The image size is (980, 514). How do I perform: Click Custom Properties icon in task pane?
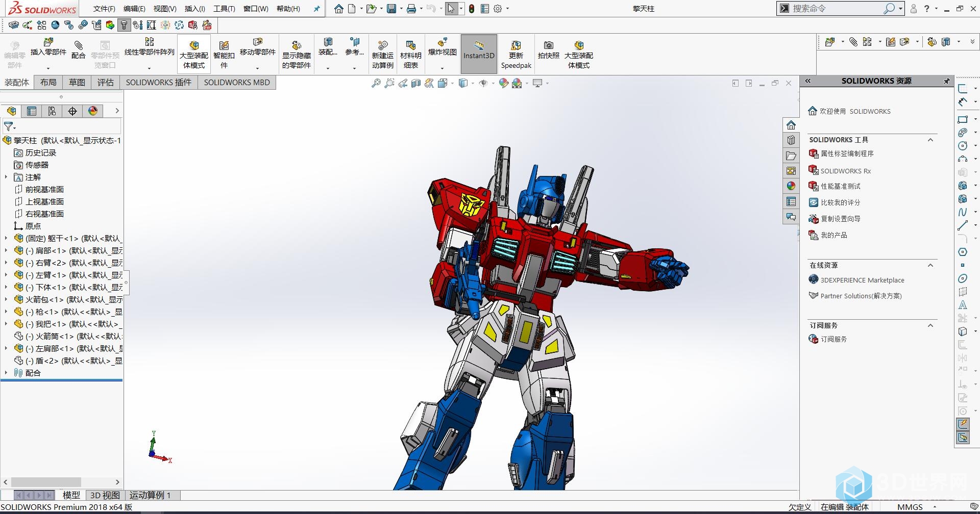coord(791,201)
